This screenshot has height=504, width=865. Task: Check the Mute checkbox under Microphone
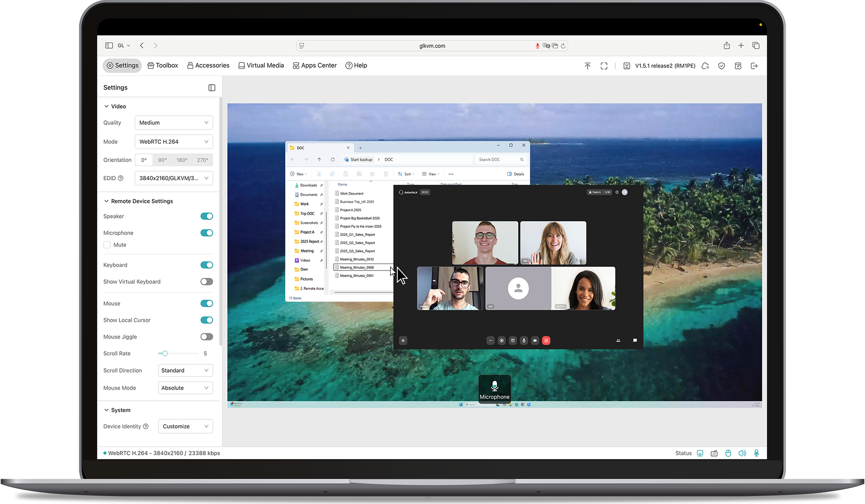[107, 245]
